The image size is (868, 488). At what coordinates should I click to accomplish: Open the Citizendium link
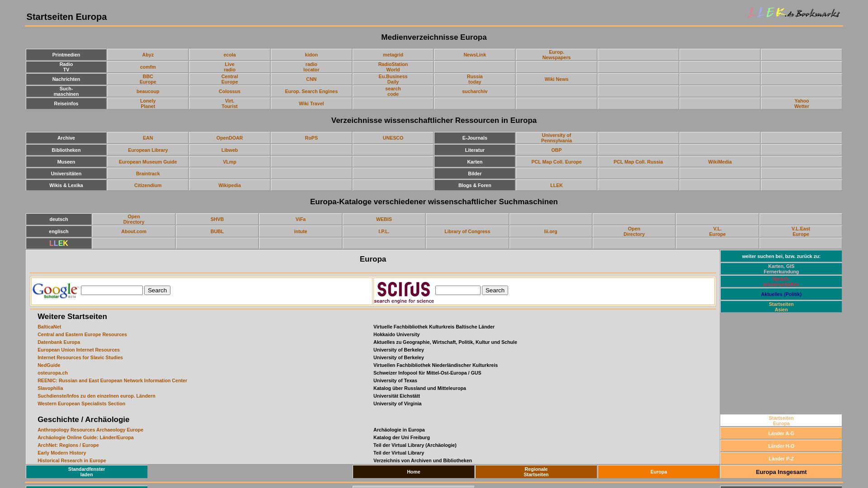point(148,185)
